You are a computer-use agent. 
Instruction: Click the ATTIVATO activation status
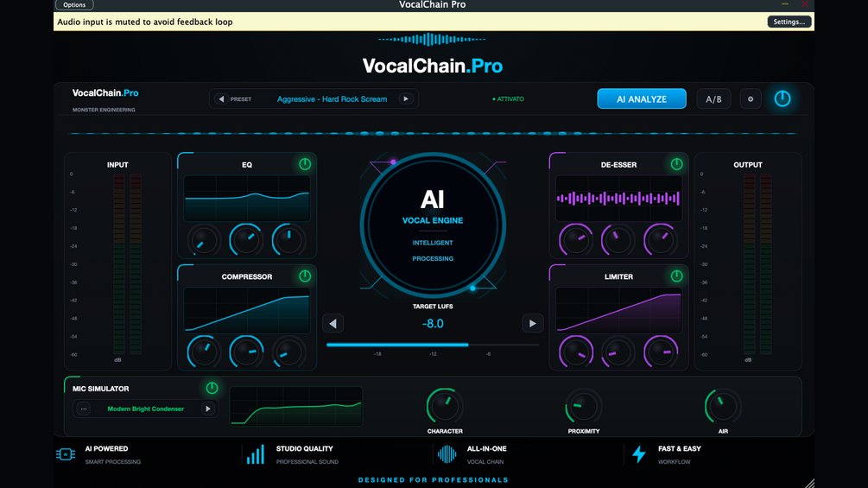pyautogui.click(x=508, y=99)
